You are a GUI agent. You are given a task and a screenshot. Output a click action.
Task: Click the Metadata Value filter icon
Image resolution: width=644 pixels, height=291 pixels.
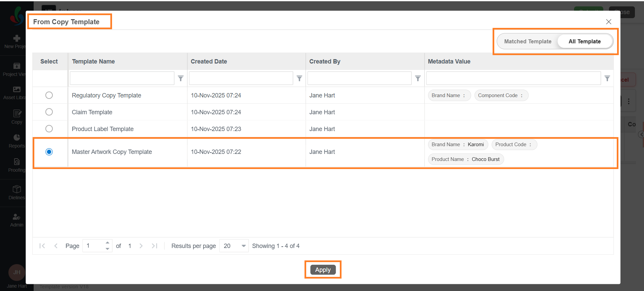[x=607, y=78]
